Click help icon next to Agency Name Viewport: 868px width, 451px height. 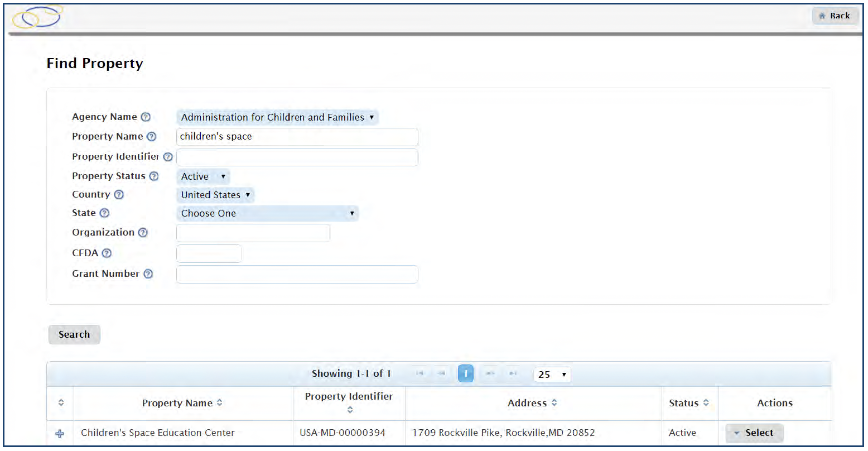pos(146,117)
